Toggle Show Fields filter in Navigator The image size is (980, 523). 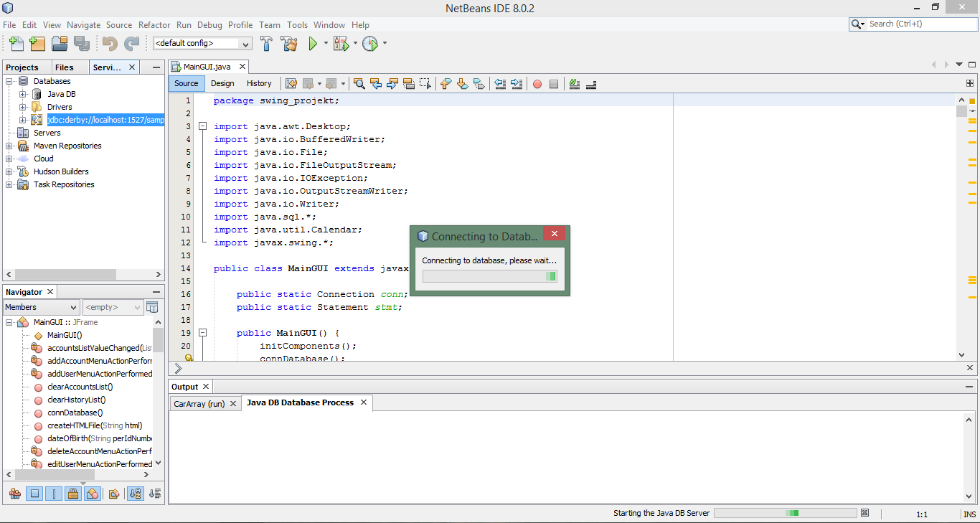[34, 494]
